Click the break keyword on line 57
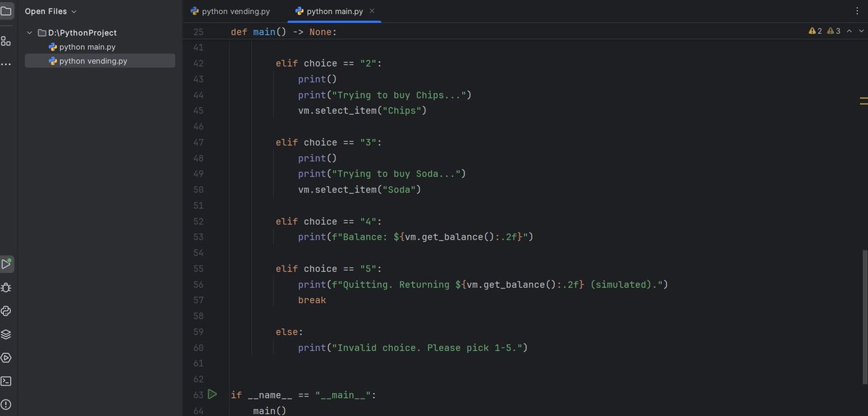868x416 pixels. click(312, 300)
